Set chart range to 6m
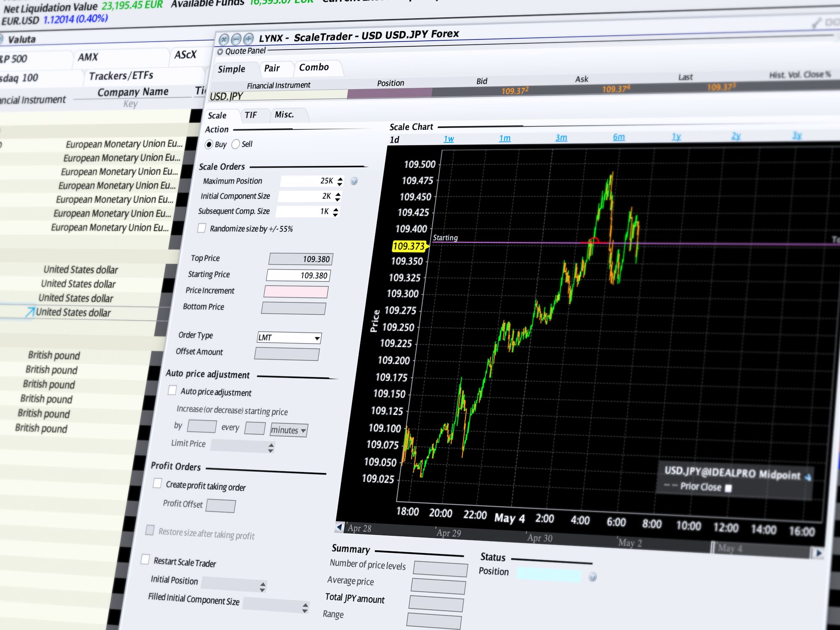Screen dimensions: 840x630 coord(619,137)
